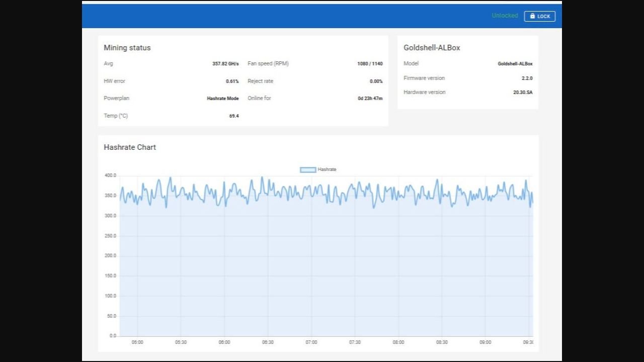
Task: Click the 08:30 time axis label
Action: click(442, 342)
